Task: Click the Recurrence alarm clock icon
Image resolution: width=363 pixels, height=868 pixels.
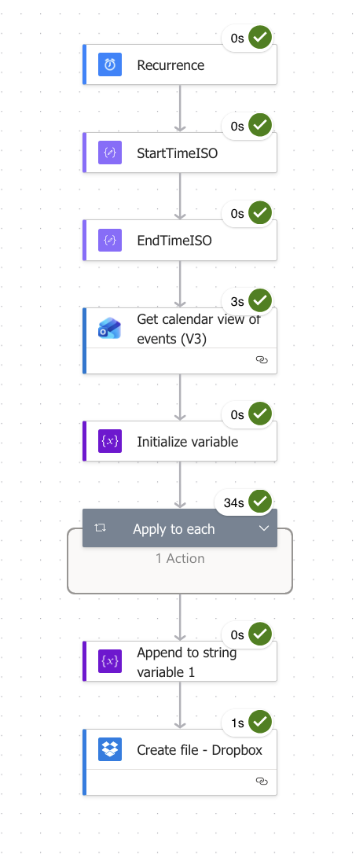Action: [110, 64]
